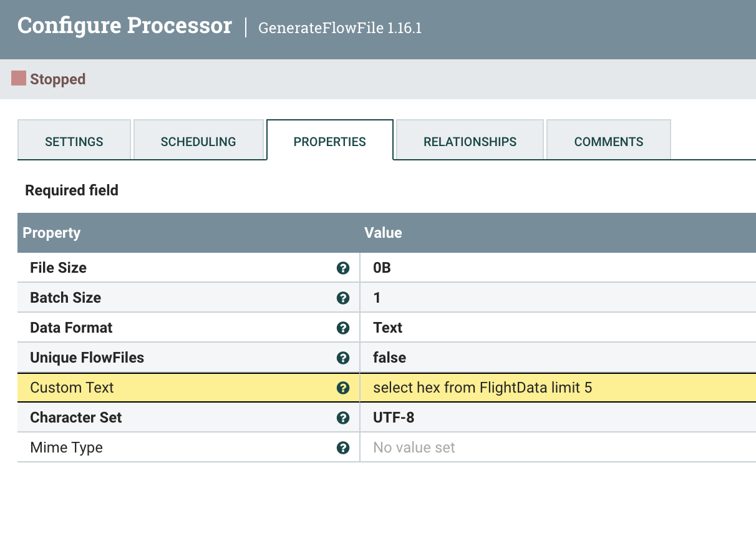This screenshot has height=538, width=756.
Task: Select the PROPERTIES tab
Action: pyautogui.click(x=329, y=142)
